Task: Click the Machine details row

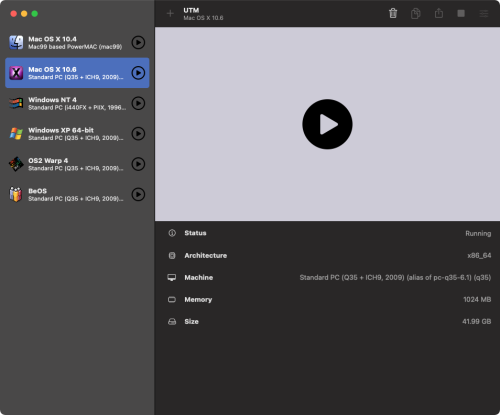Action: [329, 277]
